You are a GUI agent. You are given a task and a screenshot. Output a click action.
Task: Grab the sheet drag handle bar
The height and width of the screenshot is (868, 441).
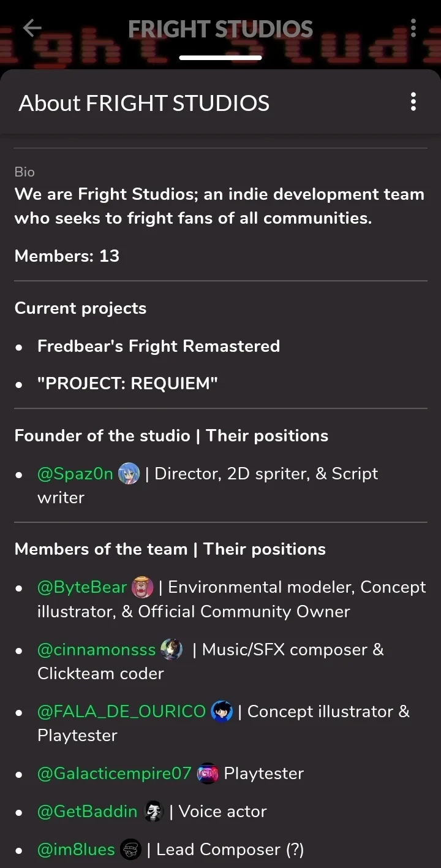(x=221, y=58)
